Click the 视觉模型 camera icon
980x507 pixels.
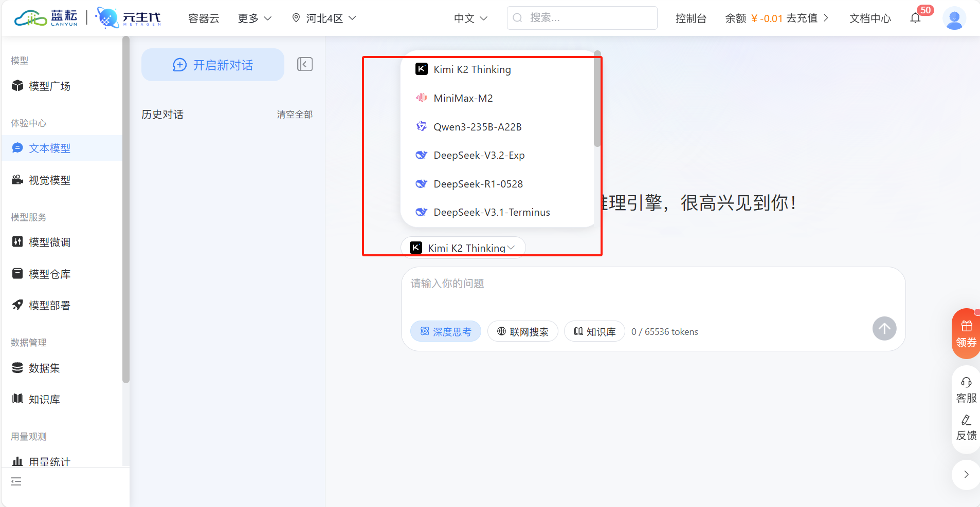[17, 180]
